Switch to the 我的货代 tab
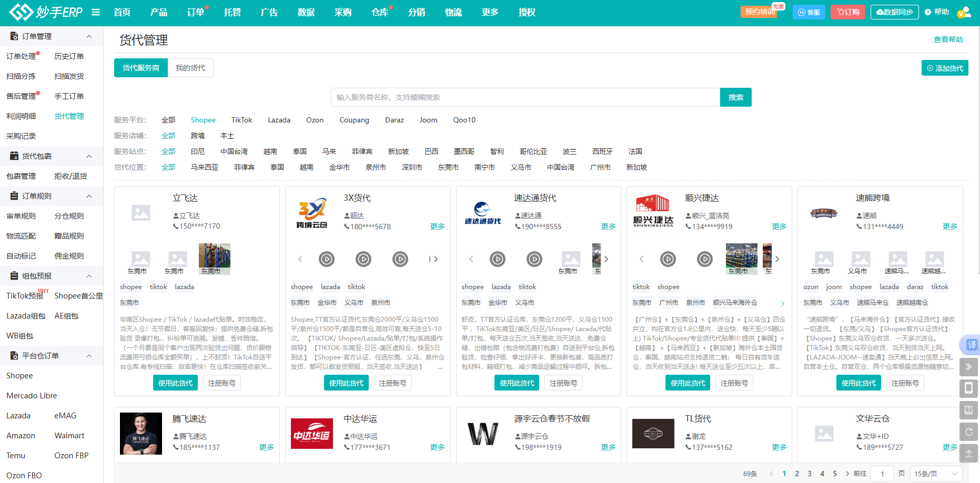This screenshot has width=980, height=483. (x=190, y=68)
